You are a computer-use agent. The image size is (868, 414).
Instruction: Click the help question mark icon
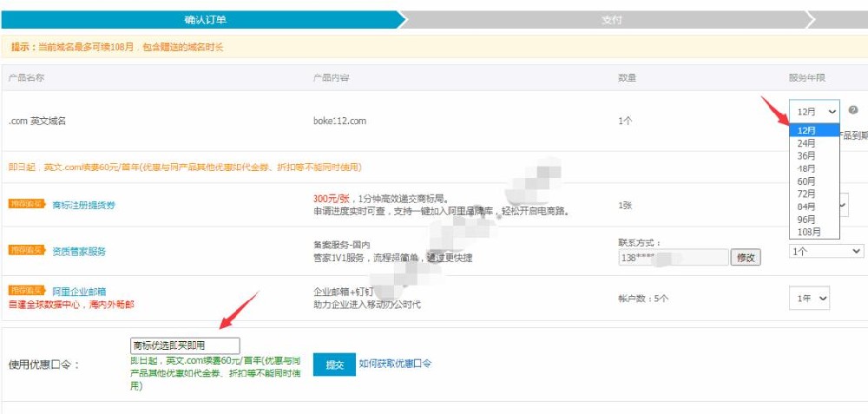853,111
